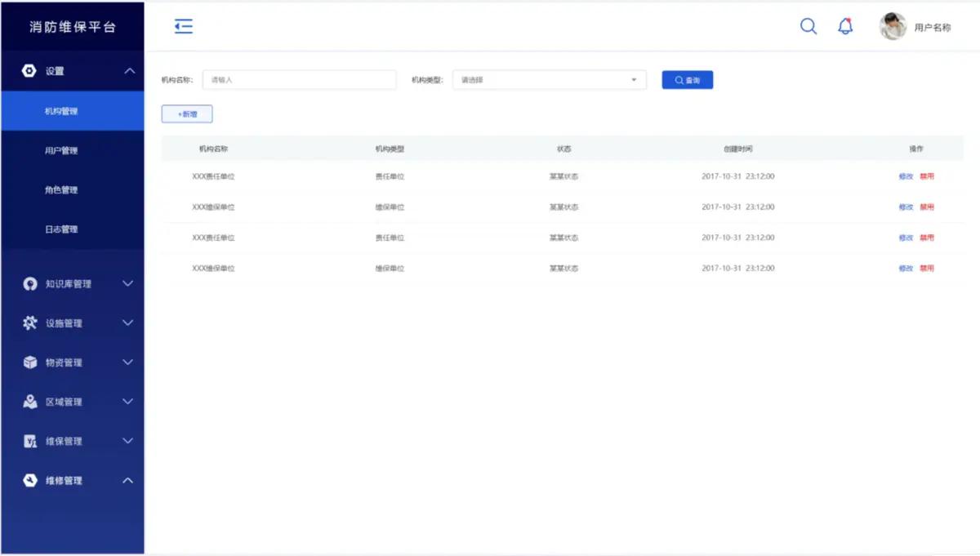Screen dimensions: 980x556
Task: Click the 创建时间 column header
Action: (738, 149)
